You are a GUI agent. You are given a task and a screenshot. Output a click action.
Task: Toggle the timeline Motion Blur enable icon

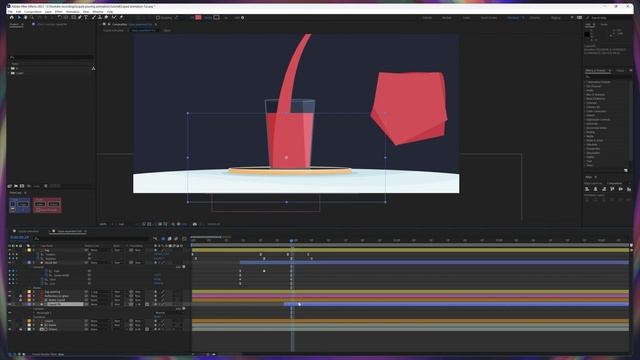[x=176, y=238]
